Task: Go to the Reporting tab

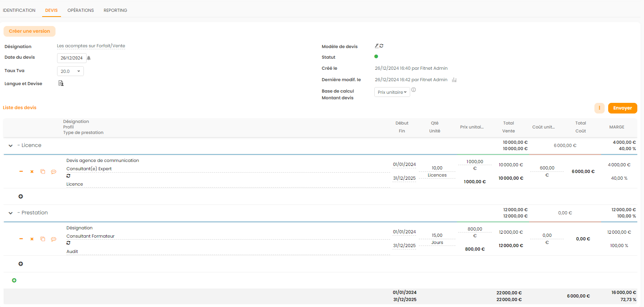Action: pyautogui.click(x=115, y=10)
